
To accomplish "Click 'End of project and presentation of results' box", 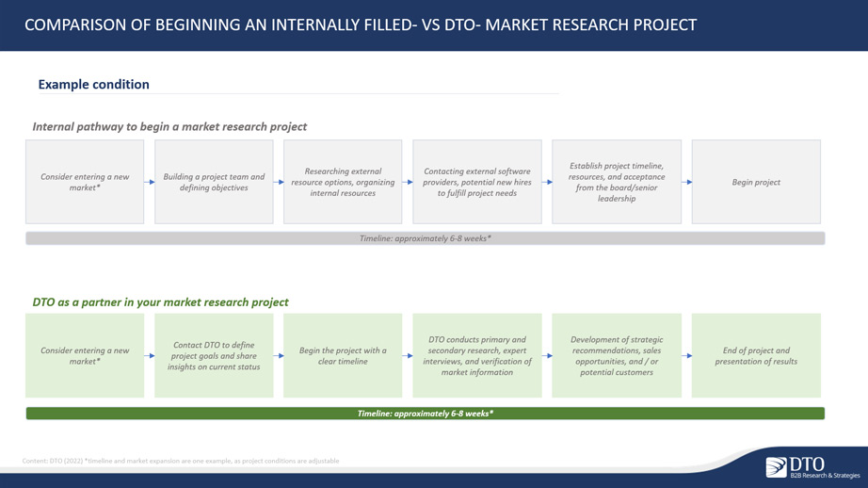I will (756, 355).
